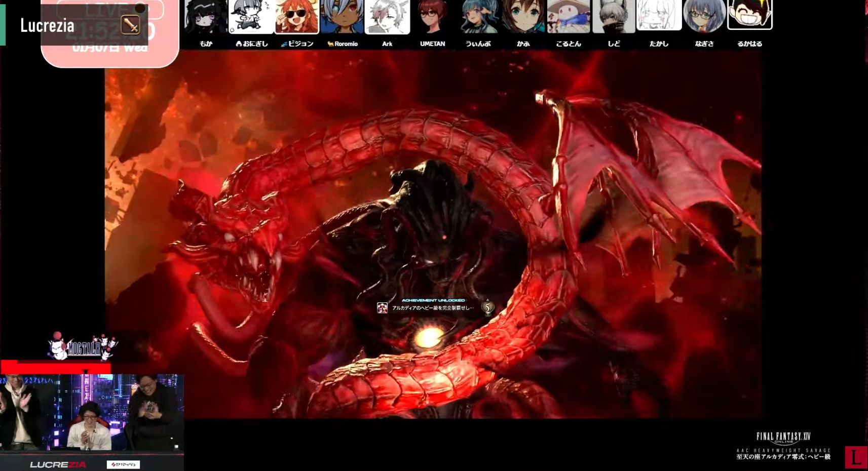Viewport: 868px width, 471px height.
Task: Click the Roromio player avatar
Action: pos(342,16)
